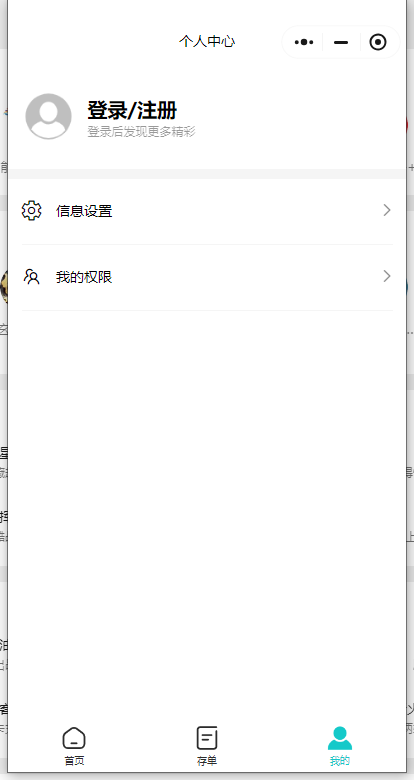Viewport: 414px width, 780px height.
Task: Tap the circular close target icon
Action: click(x=378, y=42)
